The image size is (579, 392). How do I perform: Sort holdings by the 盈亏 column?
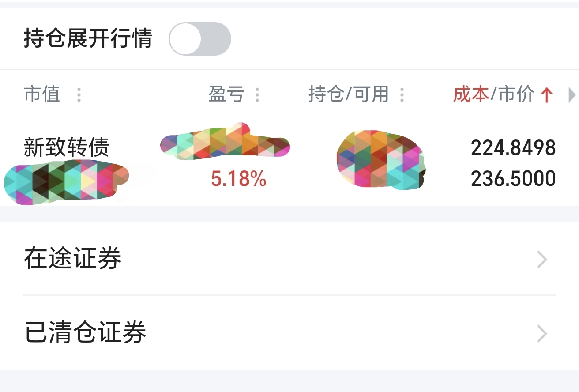(x=226, y=94)
